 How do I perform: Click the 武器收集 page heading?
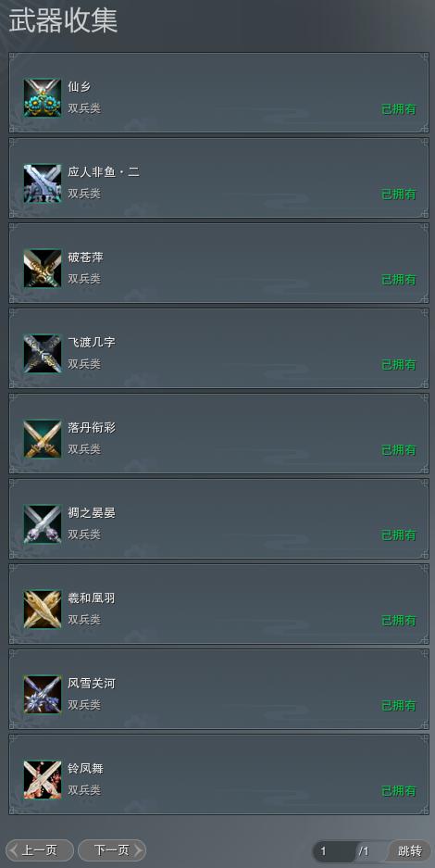tap(63, 20)
